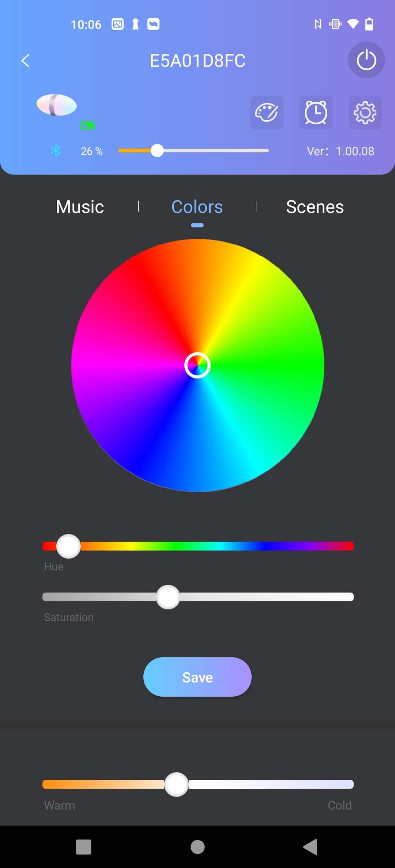Switch to the Music tab
The image size is (395, 868).
80,207
